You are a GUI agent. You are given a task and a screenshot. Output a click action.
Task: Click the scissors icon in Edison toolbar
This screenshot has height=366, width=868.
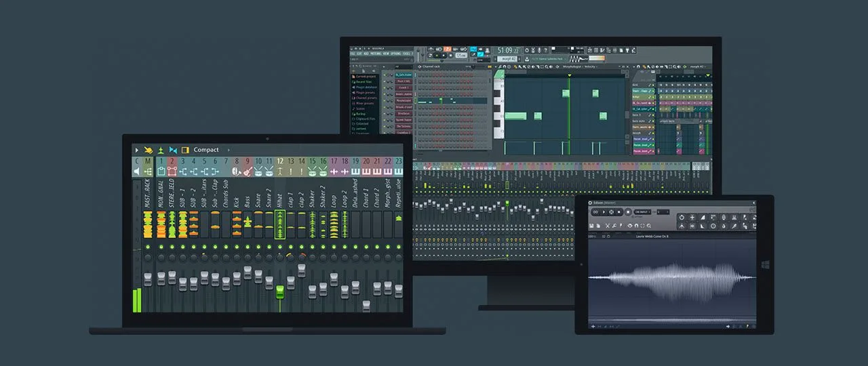click(x=608, y=226)
